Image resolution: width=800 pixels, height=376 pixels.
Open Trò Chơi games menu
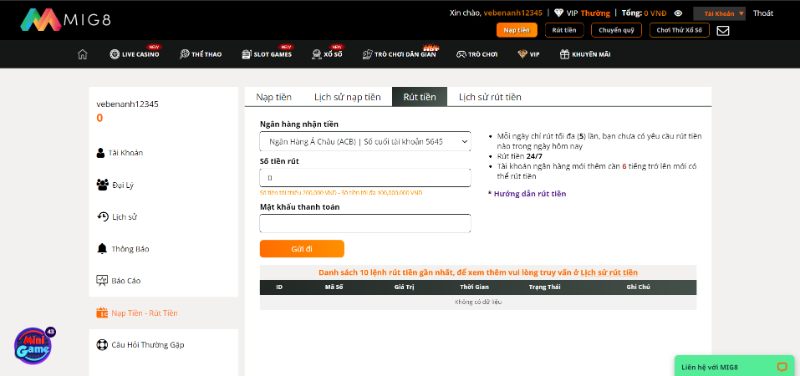(477, 54)
